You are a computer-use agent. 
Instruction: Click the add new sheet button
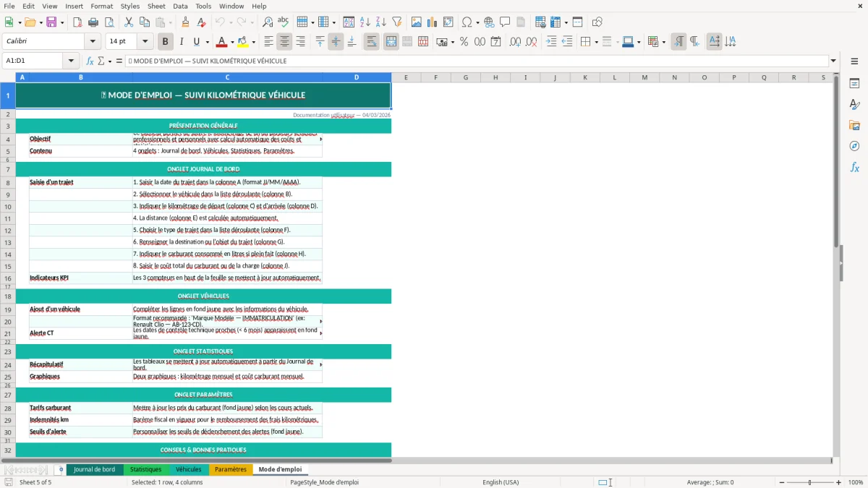tap(61, 469)
